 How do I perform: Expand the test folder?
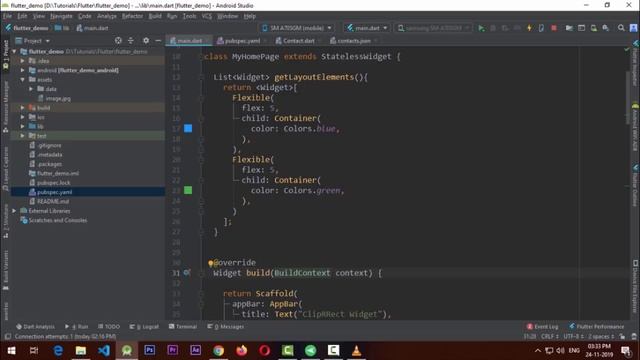[x=23, y=136]
